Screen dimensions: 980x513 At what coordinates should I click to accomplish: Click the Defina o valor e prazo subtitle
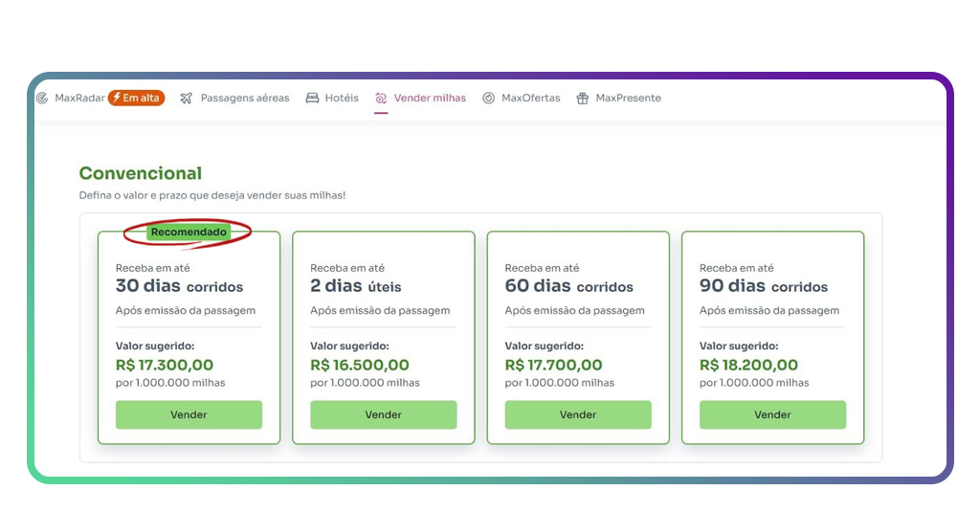pos(212,195)
